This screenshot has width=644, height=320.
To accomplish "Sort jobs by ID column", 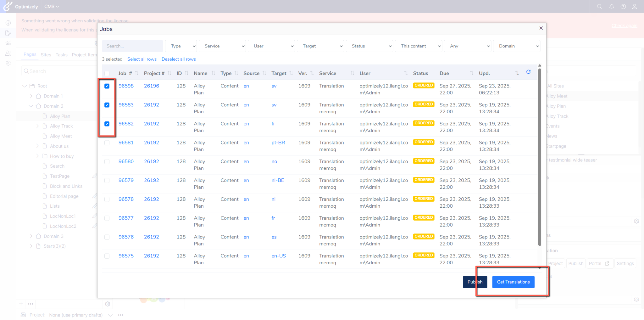I will [x=187, y=73].
